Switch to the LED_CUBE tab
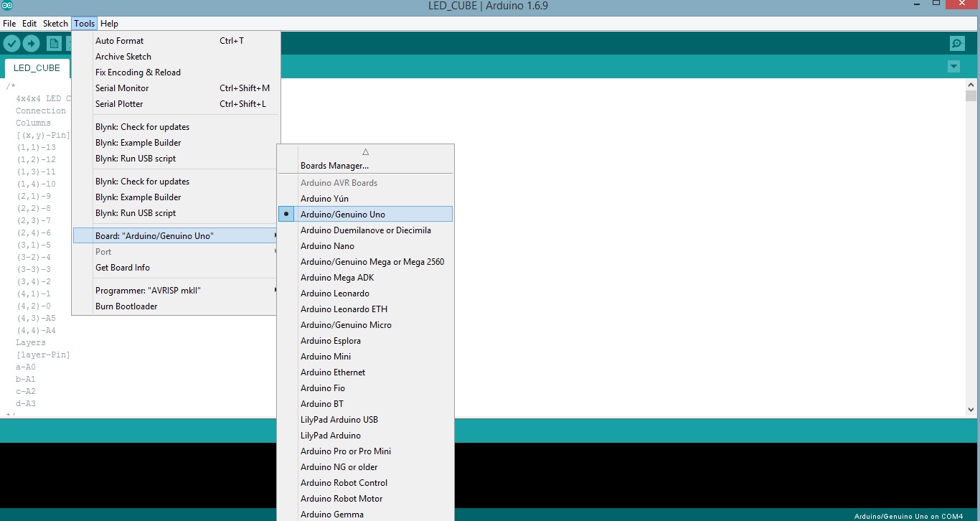The image size is (980, 521). (x=37, y=68)
